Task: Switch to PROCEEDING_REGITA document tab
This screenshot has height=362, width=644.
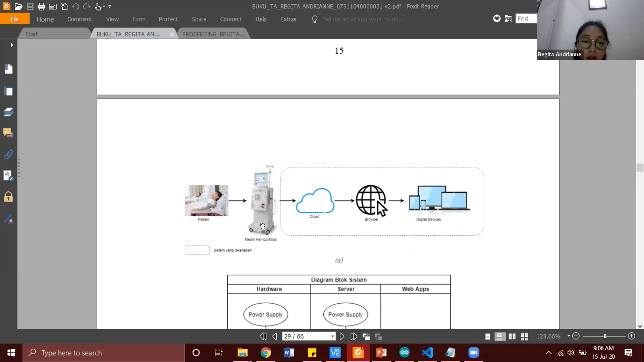Action: coord(213,34)
